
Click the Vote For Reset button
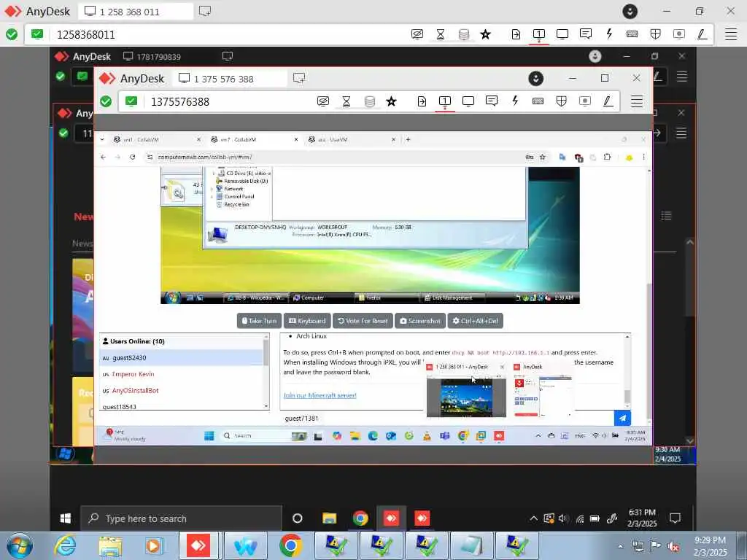click(x=363, y=321)
